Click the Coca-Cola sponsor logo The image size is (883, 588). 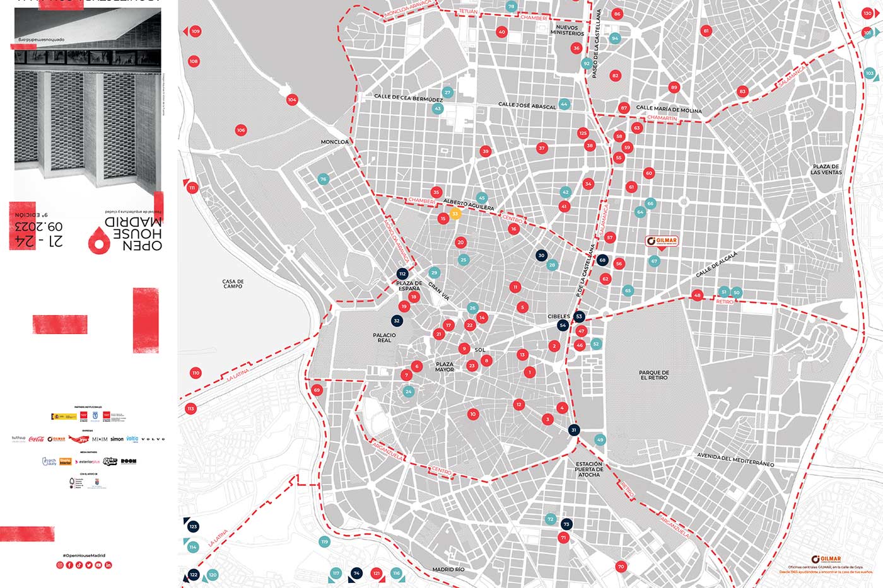coord(36,439)
